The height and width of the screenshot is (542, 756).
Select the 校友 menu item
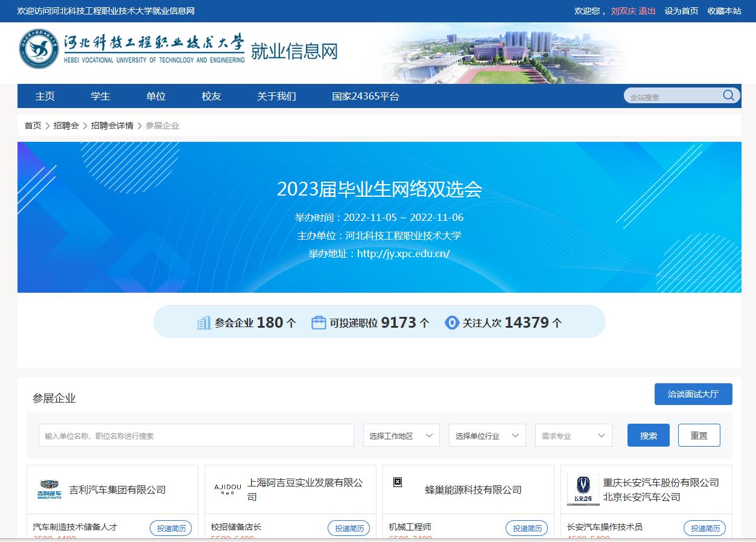pos(211,97)
